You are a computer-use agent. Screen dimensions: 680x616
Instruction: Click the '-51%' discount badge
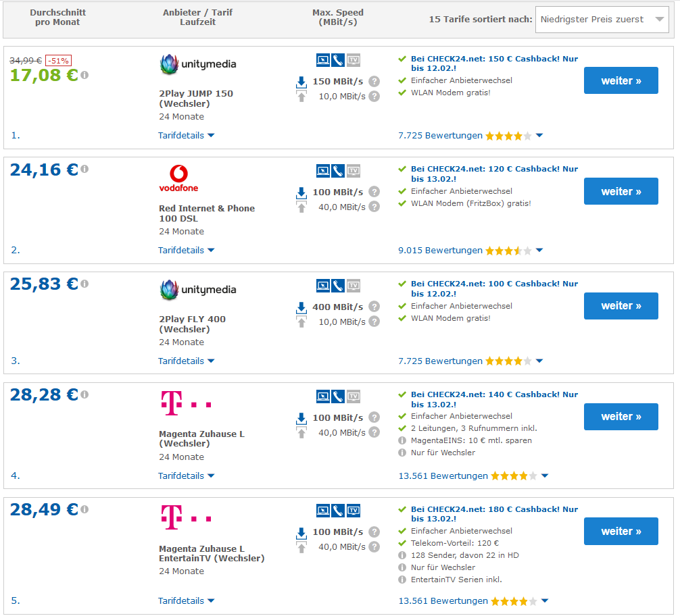coord(59,61)
